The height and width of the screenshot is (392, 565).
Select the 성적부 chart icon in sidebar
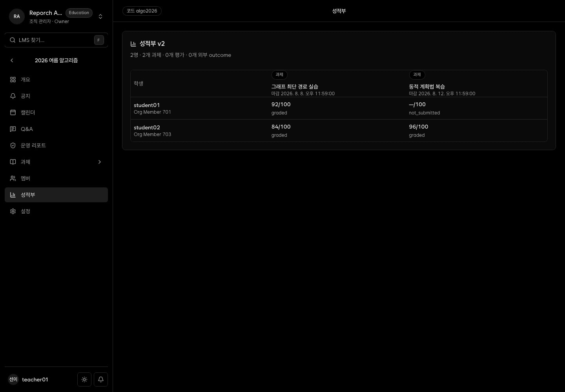[13, 195]
